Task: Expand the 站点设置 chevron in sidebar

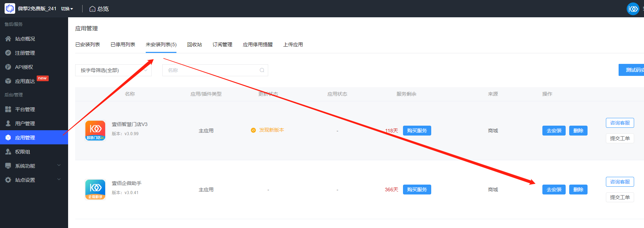Action: tap(59, 179)
